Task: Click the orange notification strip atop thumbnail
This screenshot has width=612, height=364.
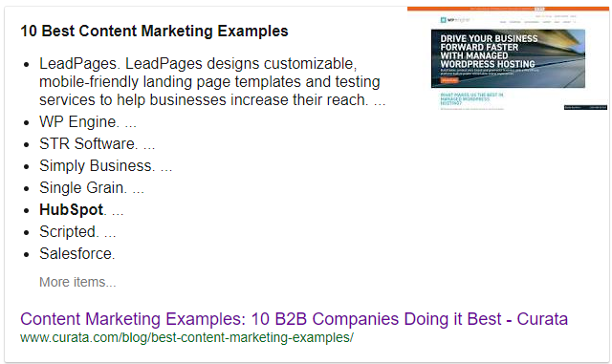Action: tap(508, 9)
